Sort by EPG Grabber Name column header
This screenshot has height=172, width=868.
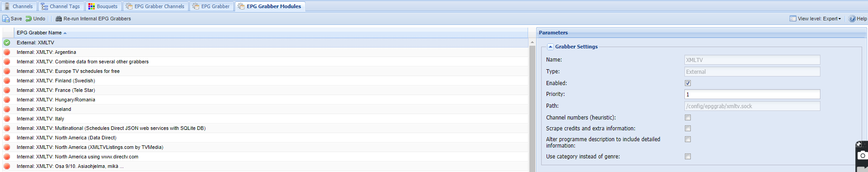tap(39, 33)
